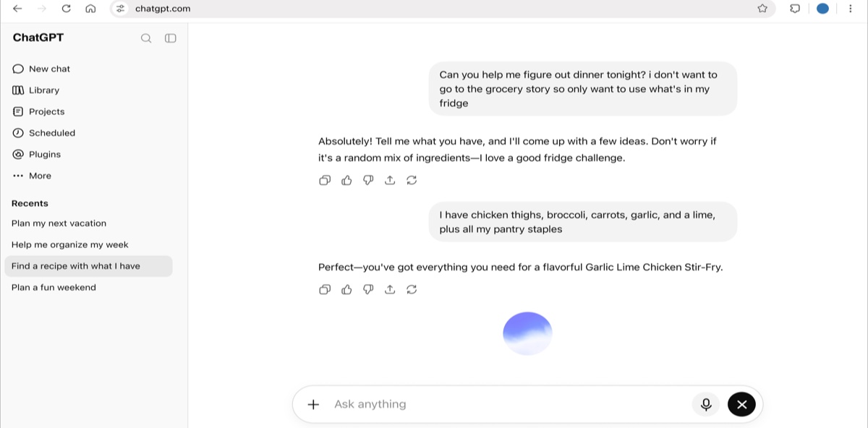
Task: Go to Projects in sidebar
Action: click(x=38, y=111)
